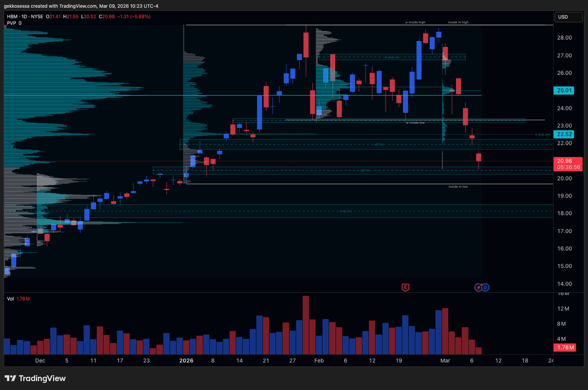Click the purple lightning event marker
588x390 pixels.
pyautogui.click(x=479, y=287)
